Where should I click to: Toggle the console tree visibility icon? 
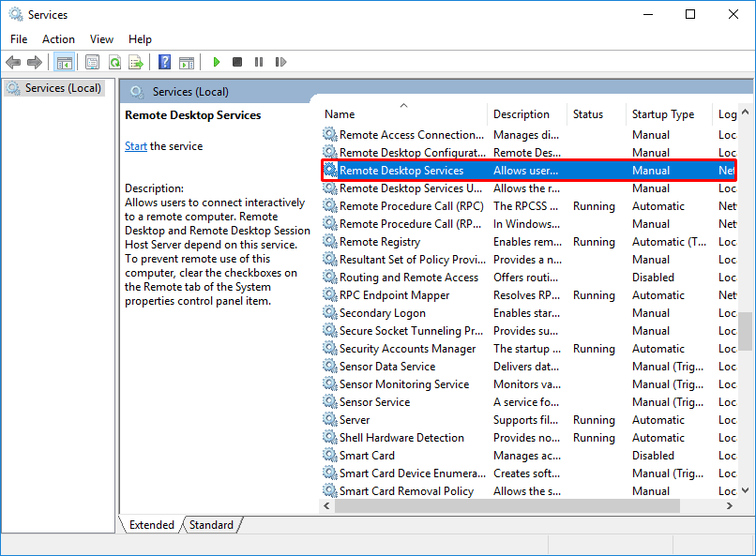pos(64,62)
